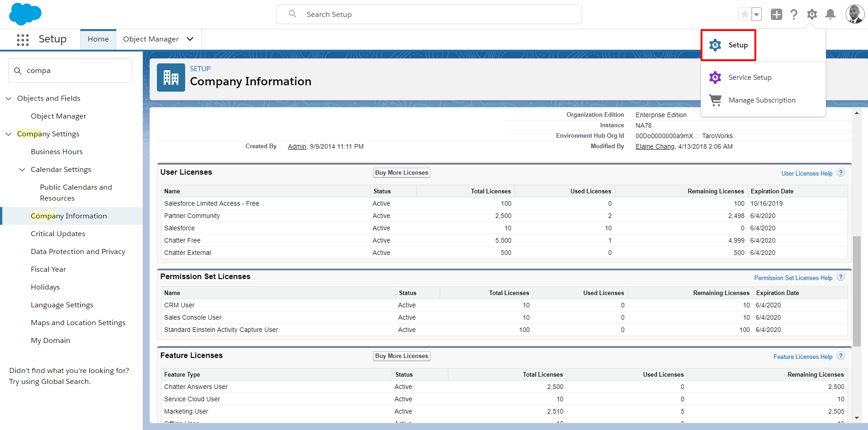Click the Quick Find box containing 'compa'
This screenshot has height=430, width=868.
pyautogui.click(x=70, y=71)
